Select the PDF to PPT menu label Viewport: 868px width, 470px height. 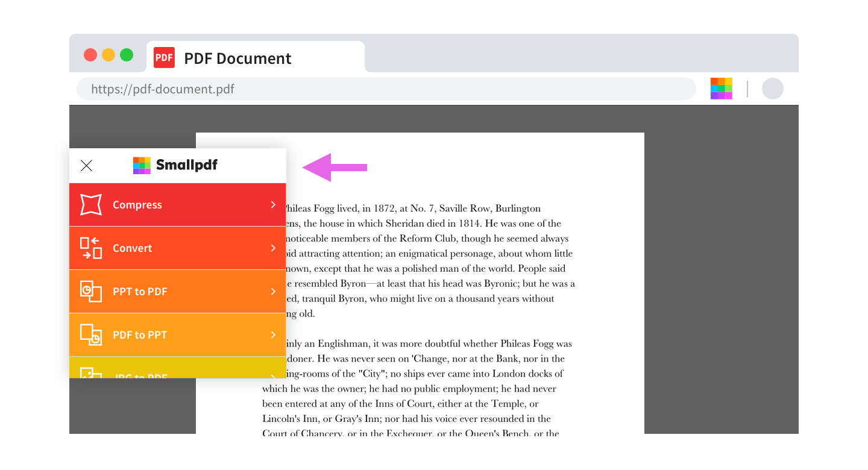[140, 335]
